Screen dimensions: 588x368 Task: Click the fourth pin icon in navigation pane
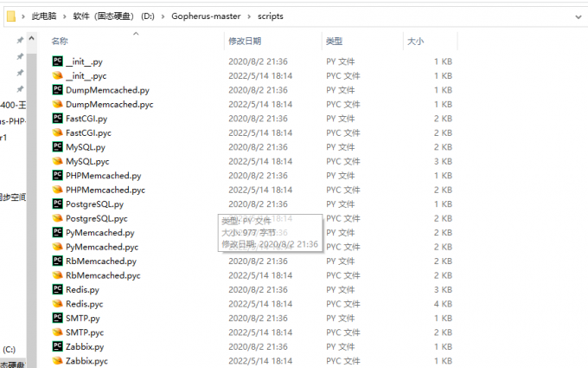(20, 89)
